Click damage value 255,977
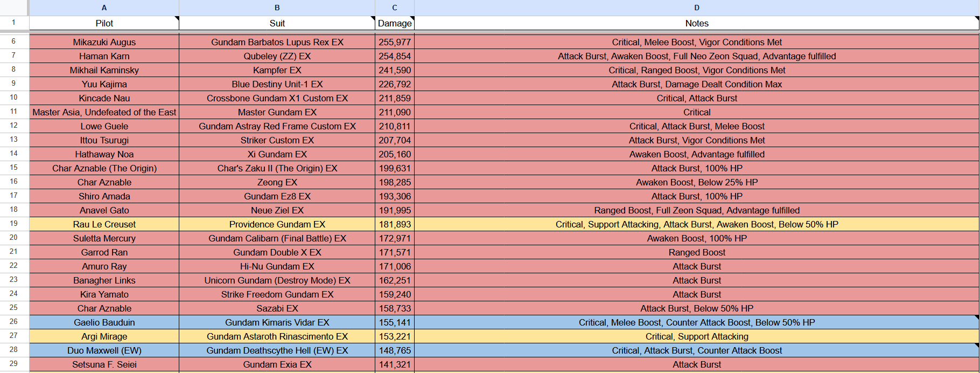 [395, 42]
